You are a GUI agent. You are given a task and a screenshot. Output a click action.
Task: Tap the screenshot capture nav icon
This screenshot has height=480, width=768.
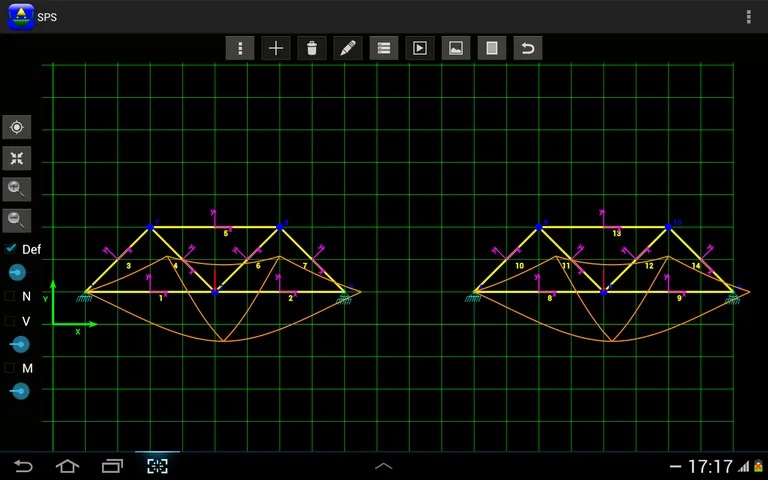[157, 466]
